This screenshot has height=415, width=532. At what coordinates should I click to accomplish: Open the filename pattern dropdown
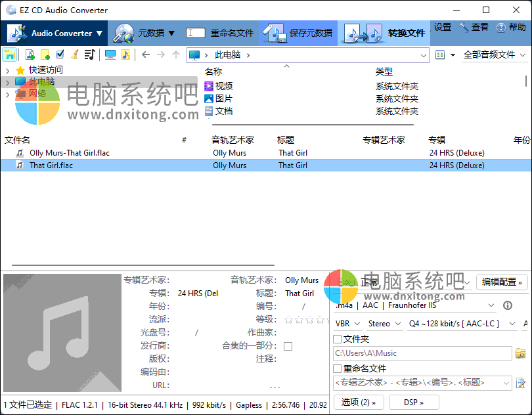click(x=506, y=383)
